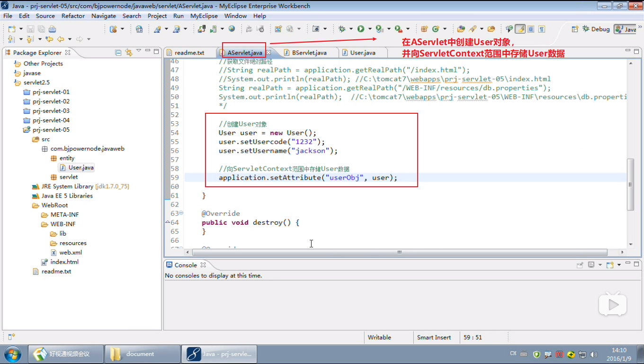Click the Open Perspective icon
The height and width of the screenshot is (364, 644).
[x=575, y=29]
